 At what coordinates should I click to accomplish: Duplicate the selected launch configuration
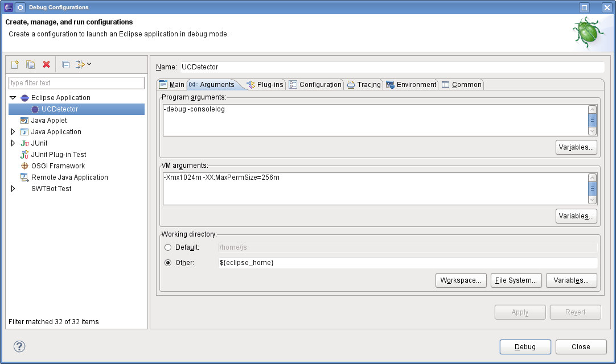pyautogui.click(x=30, y=64)
